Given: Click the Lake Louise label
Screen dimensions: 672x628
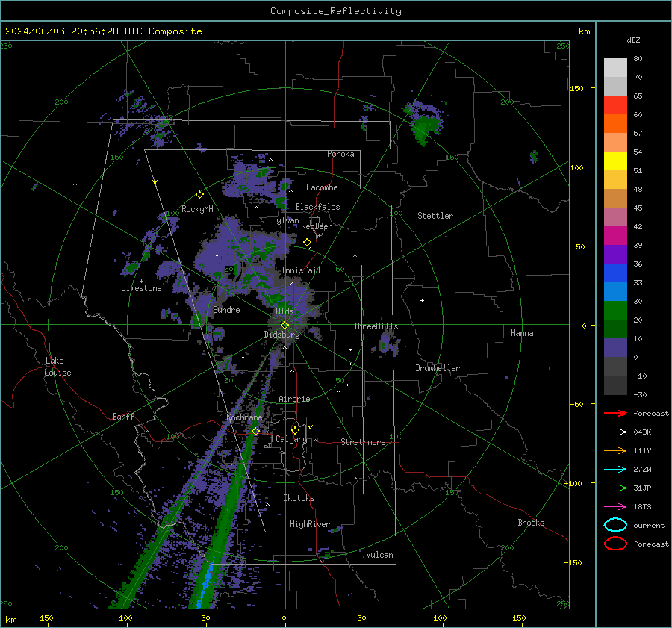Looking at the screenshot, I should coord(57,367).
